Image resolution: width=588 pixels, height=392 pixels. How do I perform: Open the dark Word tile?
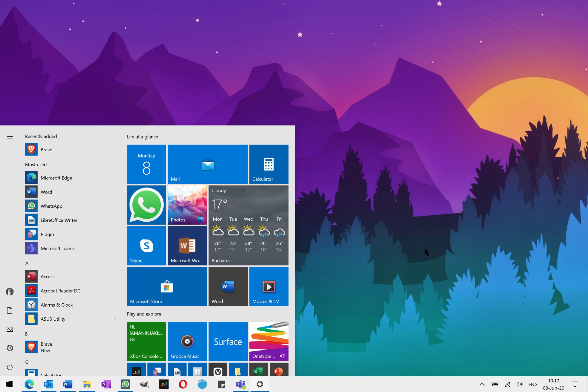click(x=228, y=286)
